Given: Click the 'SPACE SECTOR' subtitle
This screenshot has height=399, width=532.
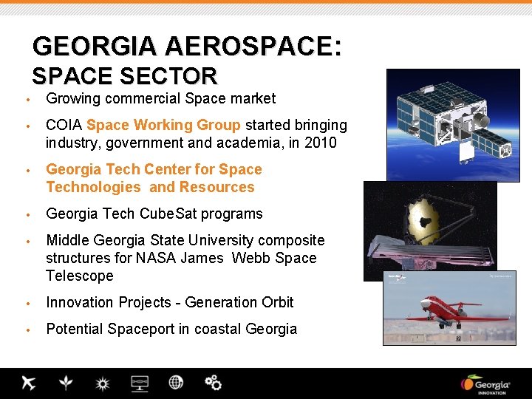Looking at the screenshot, I should [x=125, y=75].
